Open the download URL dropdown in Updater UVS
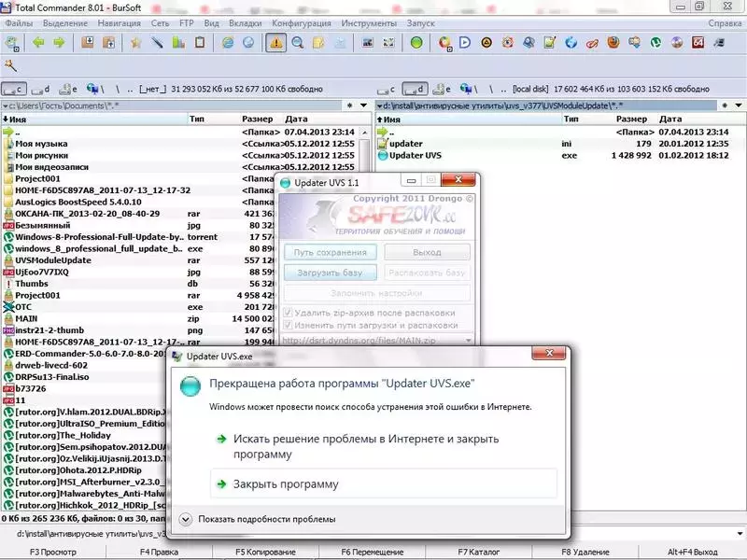The height and width of the screenshot is (560, 747). 469,341
